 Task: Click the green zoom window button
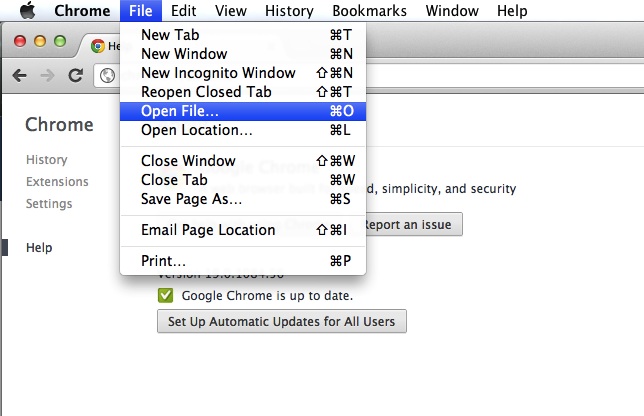coord(60,41)
